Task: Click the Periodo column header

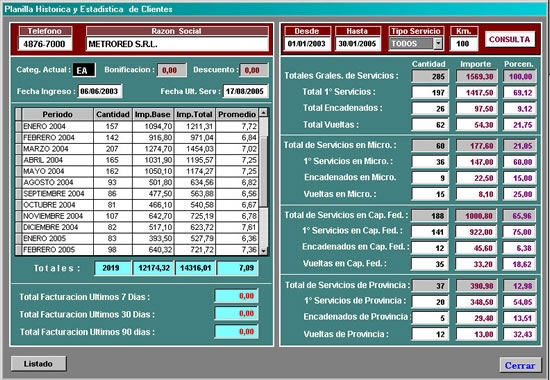Action: click(x=58, y=114)
